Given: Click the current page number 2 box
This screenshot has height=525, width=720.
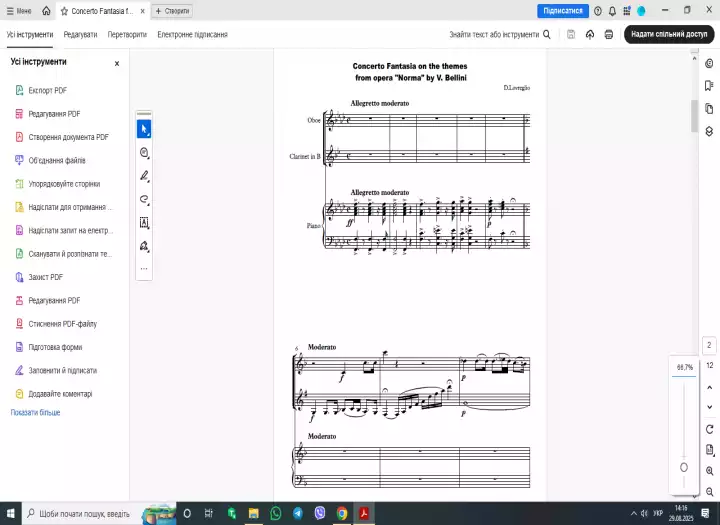Looking at the screenshot, I should pos(709,345).
